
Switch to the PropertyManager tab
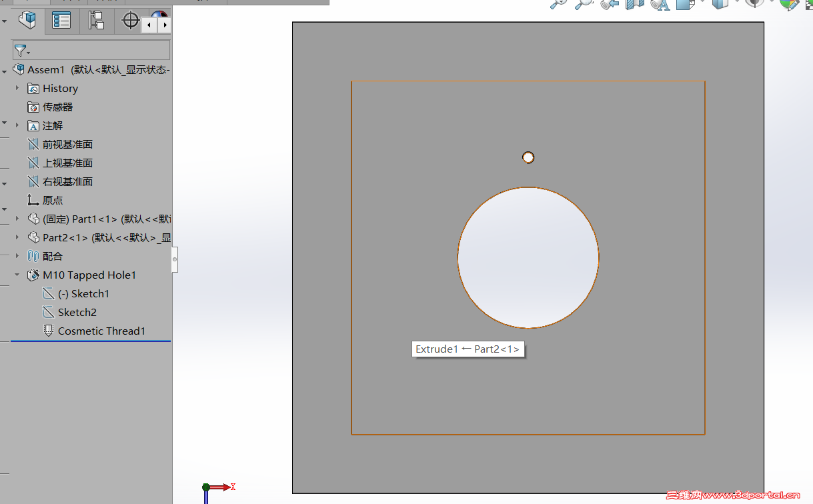pyautogui.click(x=61, y=21)
